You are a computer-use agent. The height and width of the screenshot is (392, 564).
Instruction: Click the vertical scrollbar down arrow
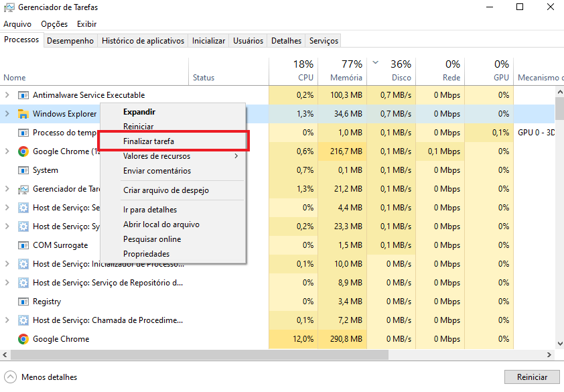[x=560, y=344]
